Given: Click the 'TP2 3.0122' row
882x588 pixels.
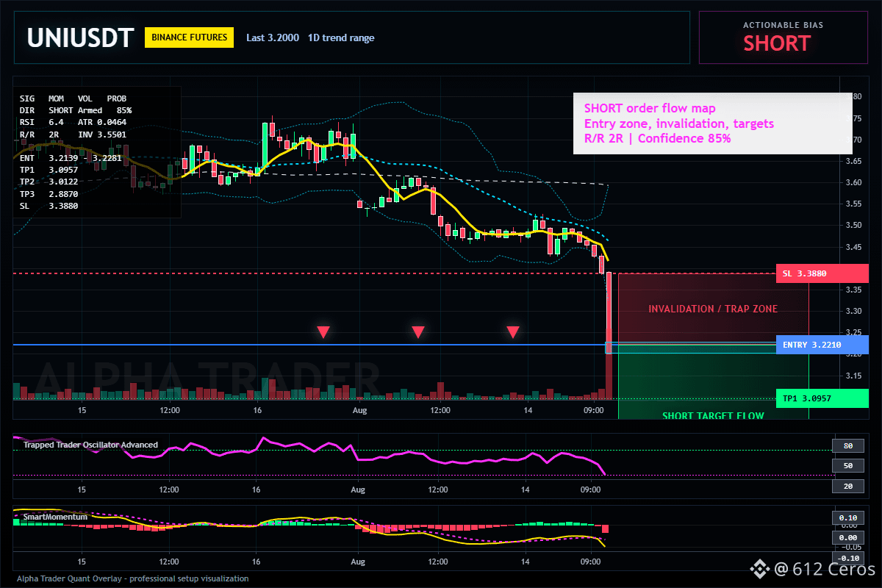Looking at the screenshot, I should [x=49, y=182].
